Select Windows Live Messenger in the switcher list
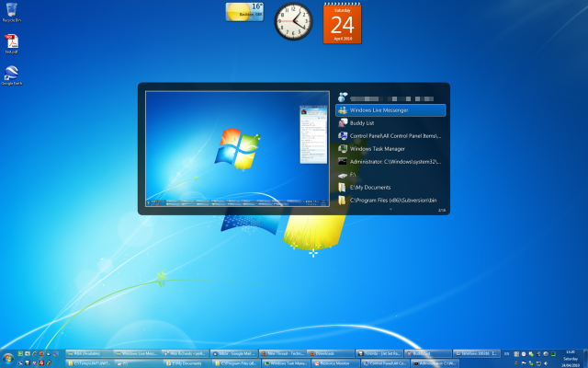Image resolution: width=588 pixels, height=368 pixels. click(x=390, y=110)
